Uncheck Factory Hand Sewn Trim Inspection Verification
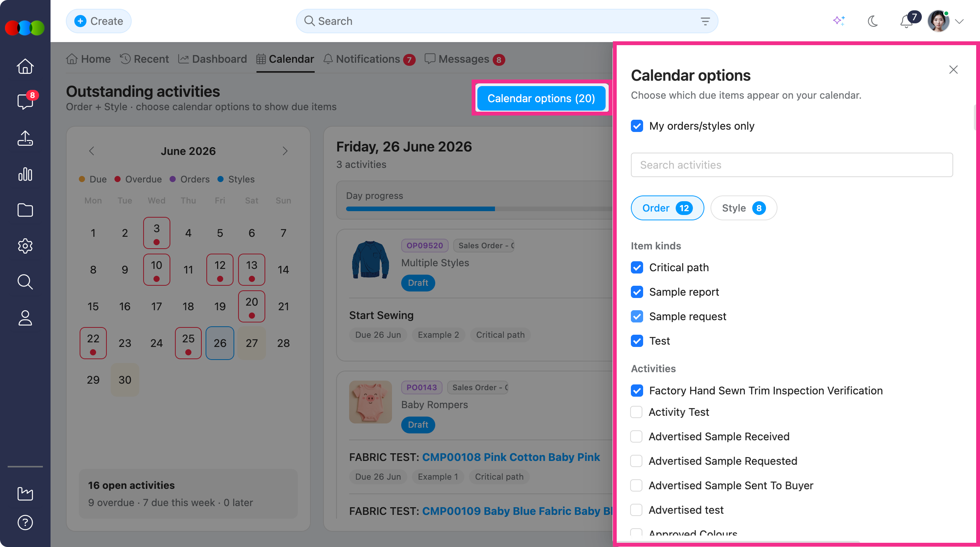 (637, 391)
